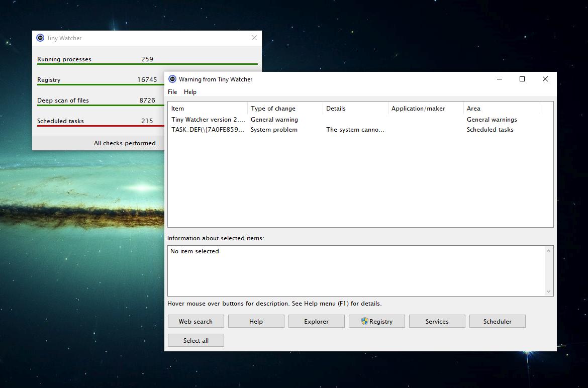Click the System problem type cell
The height and width of the screenshot is (388, 588).
(274, 130)
